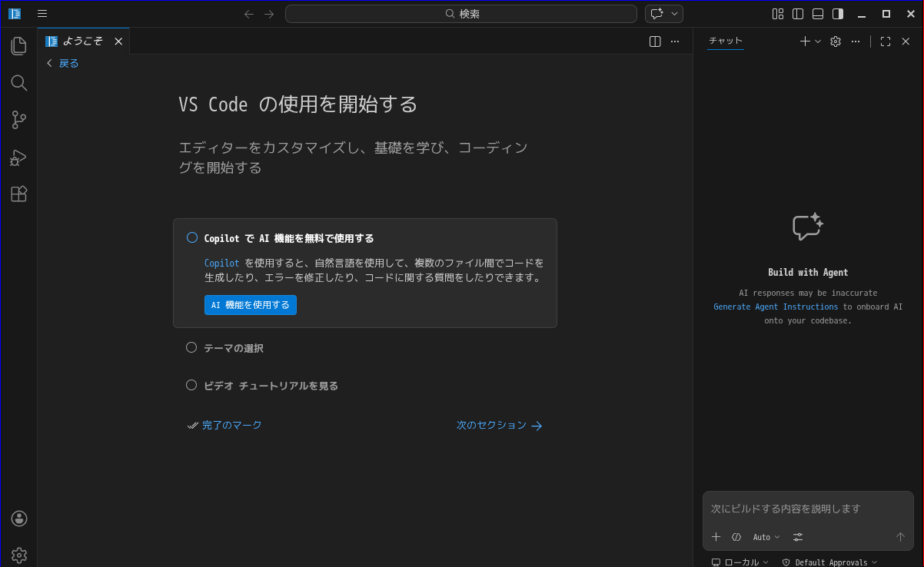The width and height of the screenshot is (924, 567).
Task: Expand the new chat dropdown chevron
Action: [x=818, y=41]
